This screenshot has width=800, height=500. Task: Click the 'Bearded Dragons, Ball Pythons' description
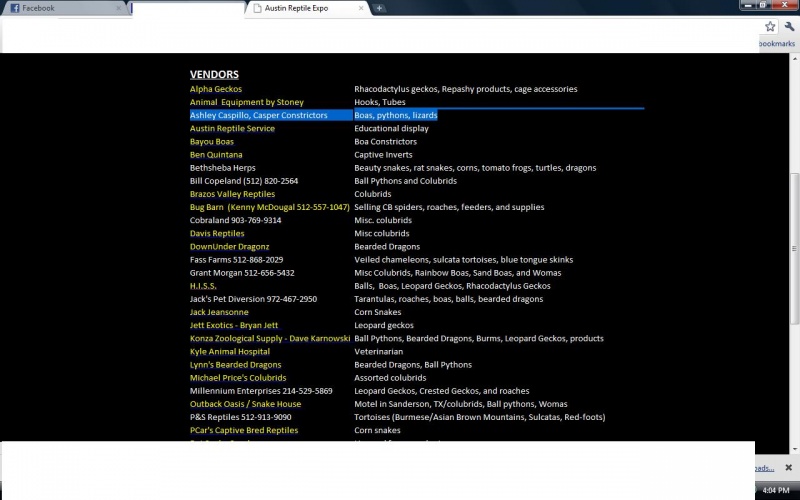tap(413, 365)
